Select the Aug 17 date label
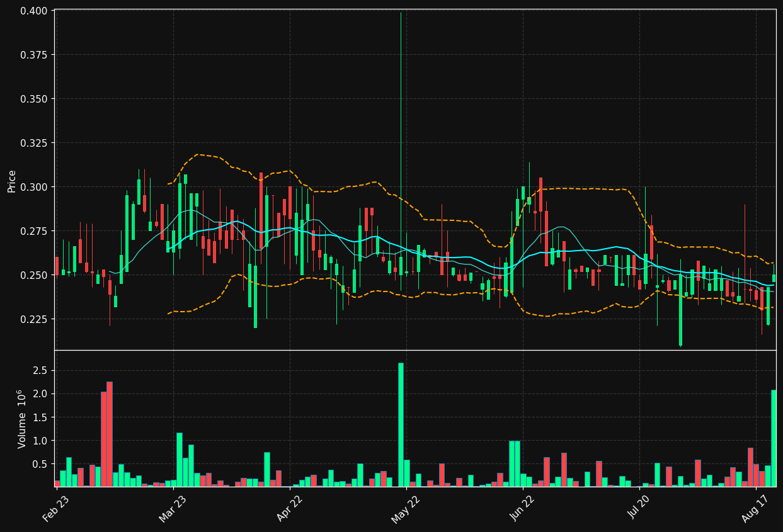This screenshot has height=532, width=783. [755, 509]
